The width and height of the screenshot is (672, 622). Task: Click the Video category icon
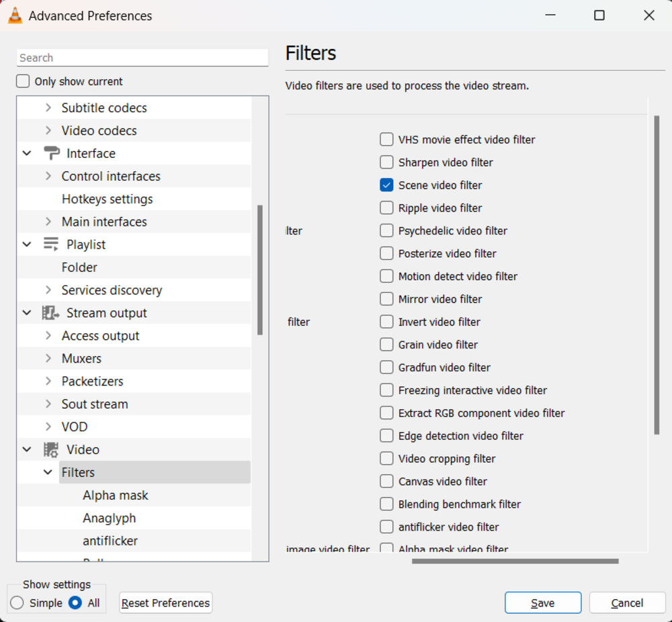coord(51,450)
